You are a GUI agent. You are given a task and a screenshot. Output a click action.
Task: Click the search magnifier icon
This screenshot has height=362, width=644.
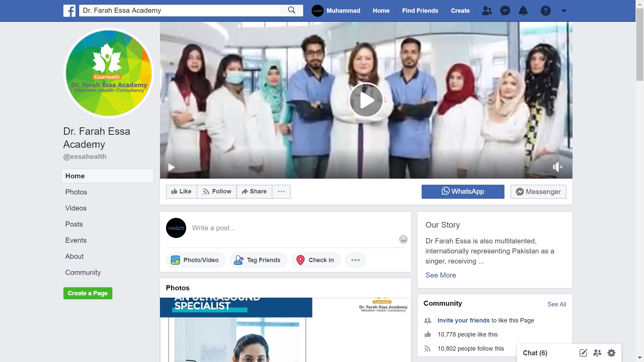(x=291, y=10)
